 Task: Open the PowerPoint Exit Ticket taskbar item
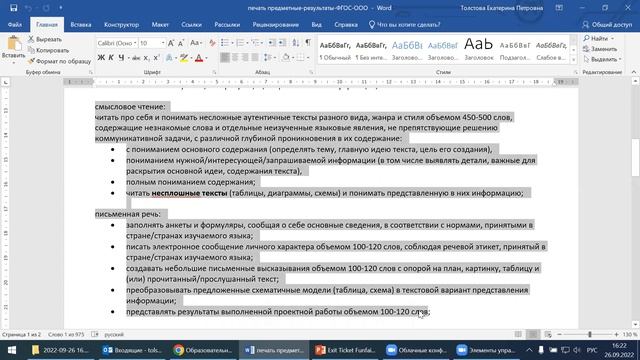click(345, 350)
